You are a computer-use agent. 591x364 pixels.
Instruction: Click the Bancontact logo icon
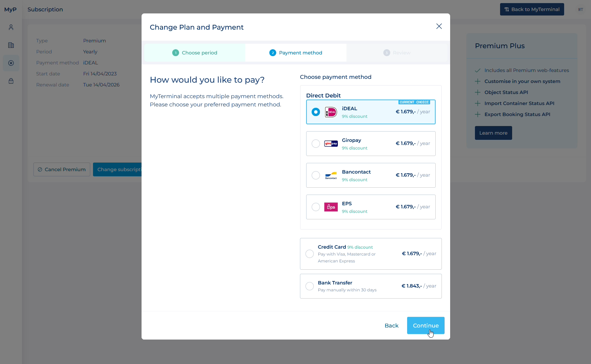[x=331, y=175]
